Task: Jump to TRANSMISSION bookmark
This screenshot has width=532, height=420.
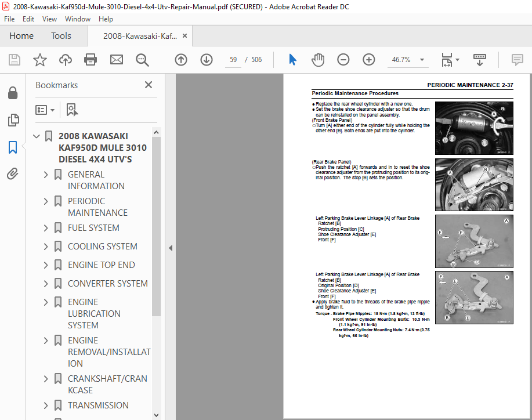Action: point(98,405)
